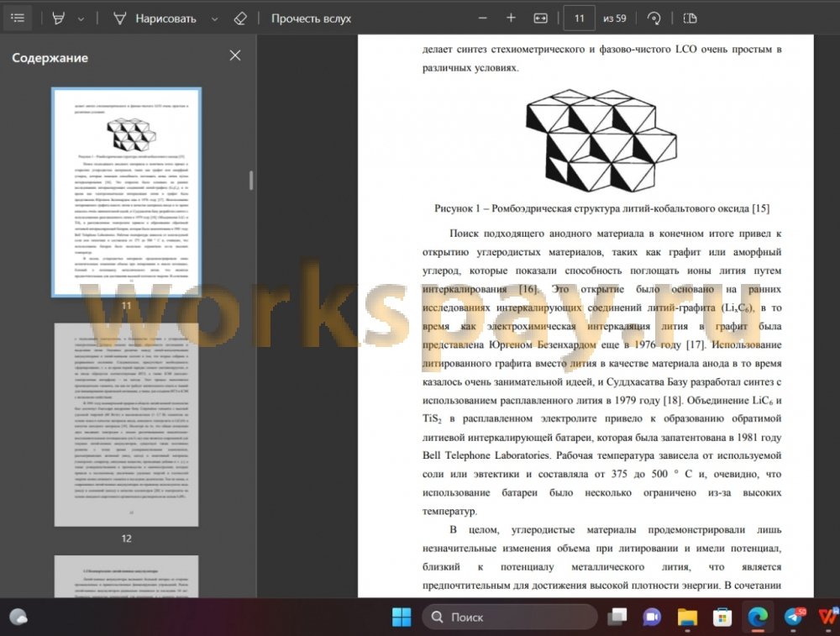Screen dimensions: 840x636
Task: Close the Содержание panel
Action: (234, 55)
